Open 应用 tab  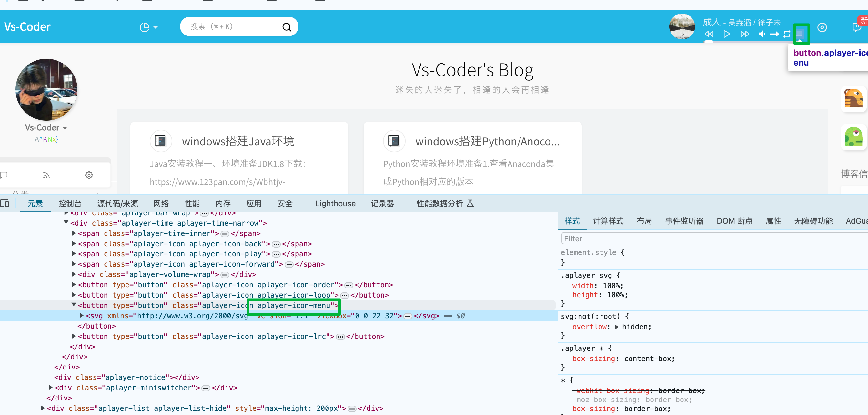point(254,203)
